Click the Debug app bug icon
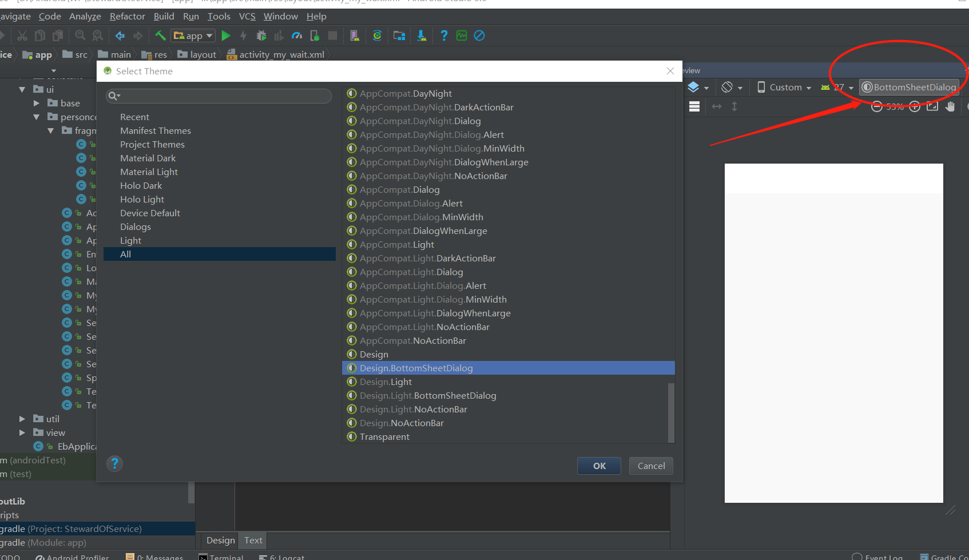 [261, 35]
